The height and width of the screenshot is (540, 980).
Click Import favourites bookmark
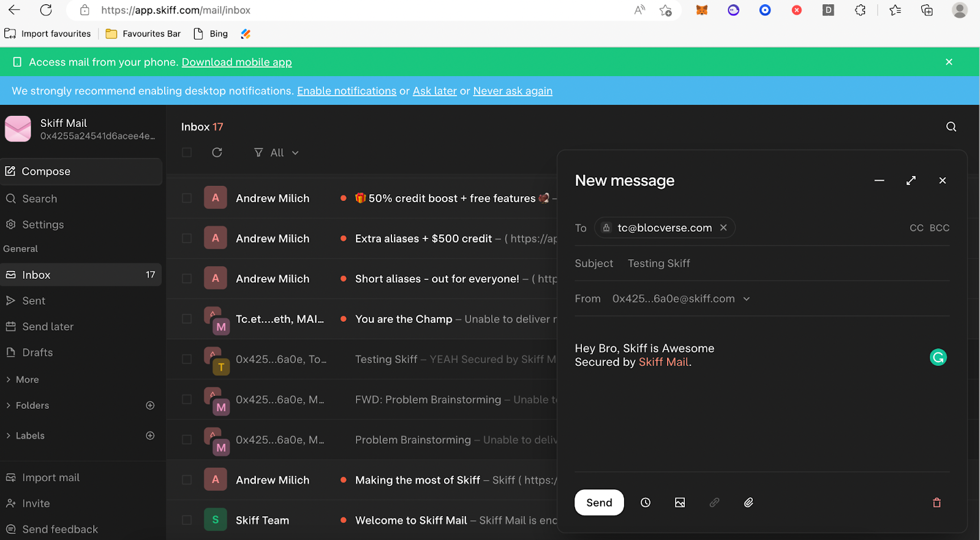(48, 34)
